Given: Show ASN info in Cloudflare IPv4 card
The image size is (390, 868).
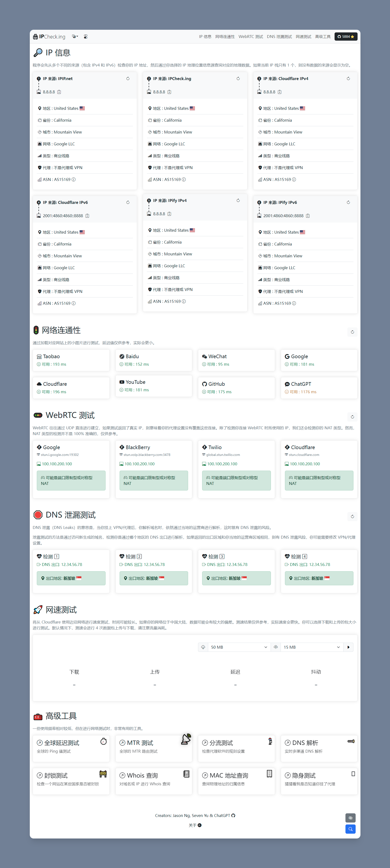Looking at the screenshot, I should [294, 180].
